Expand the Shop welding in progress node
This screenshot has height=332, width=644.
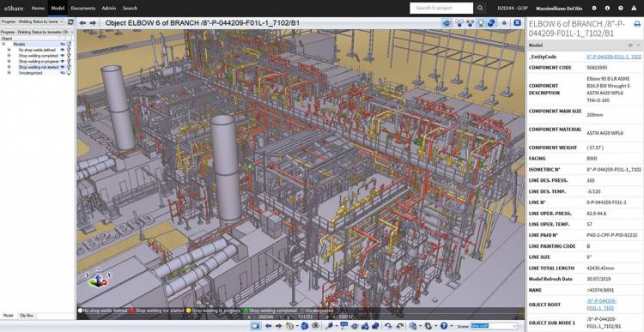9,61
